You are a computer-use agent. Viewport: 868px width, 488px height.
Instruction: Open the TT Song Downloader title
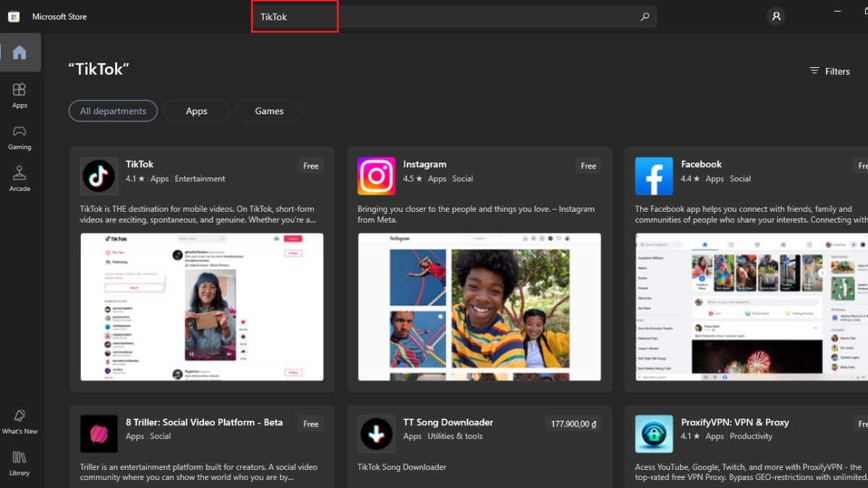[x=448, y=422]
